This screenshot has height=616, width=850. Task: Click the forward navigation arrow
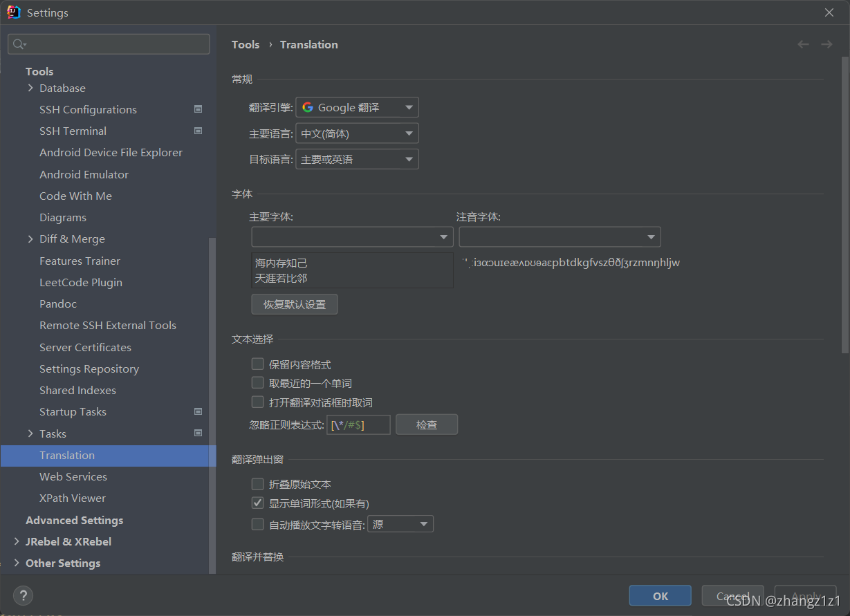tap(826, 44)
